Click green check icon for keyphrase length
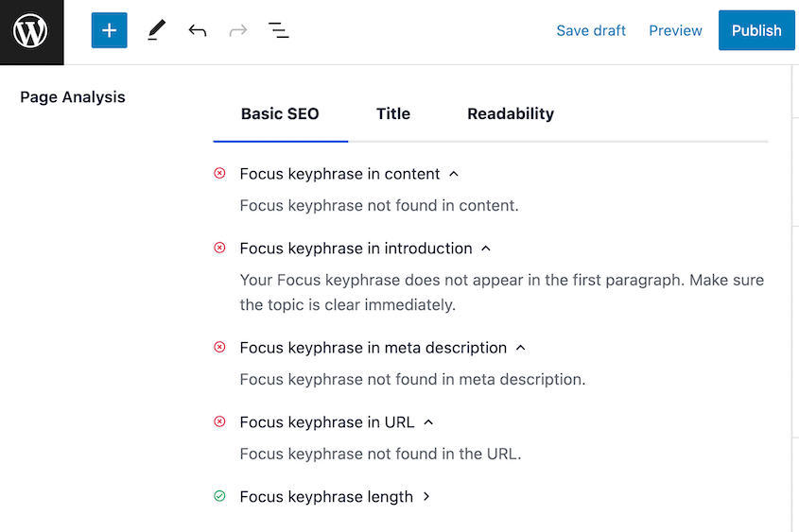Screen dimensions: 799x532 click(x=219, y=496)
